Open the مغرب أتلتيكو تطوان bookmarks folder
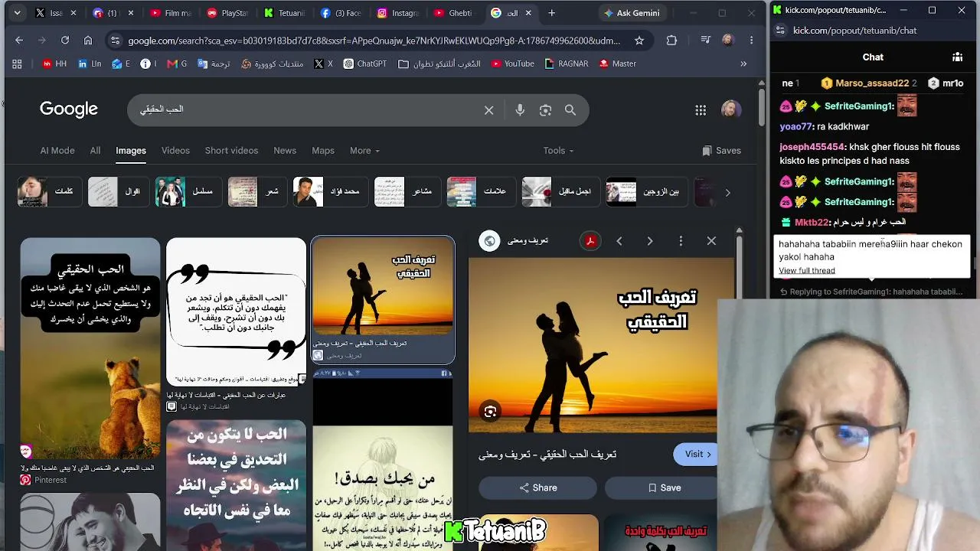 pos(439,64)
